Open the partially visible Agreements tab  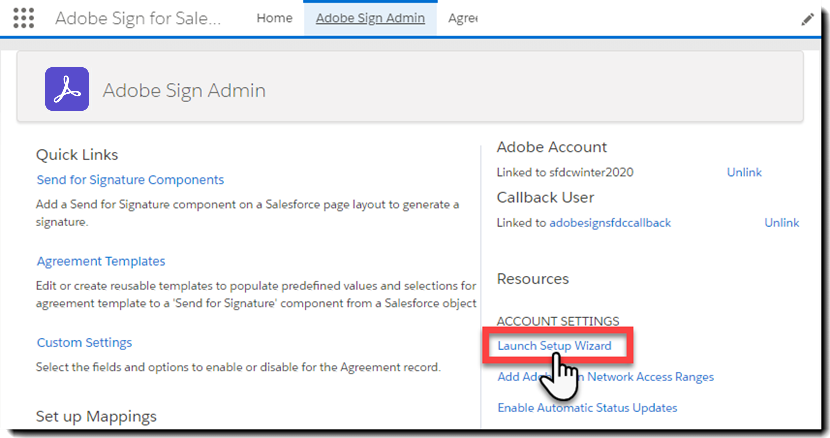point(462,18)
